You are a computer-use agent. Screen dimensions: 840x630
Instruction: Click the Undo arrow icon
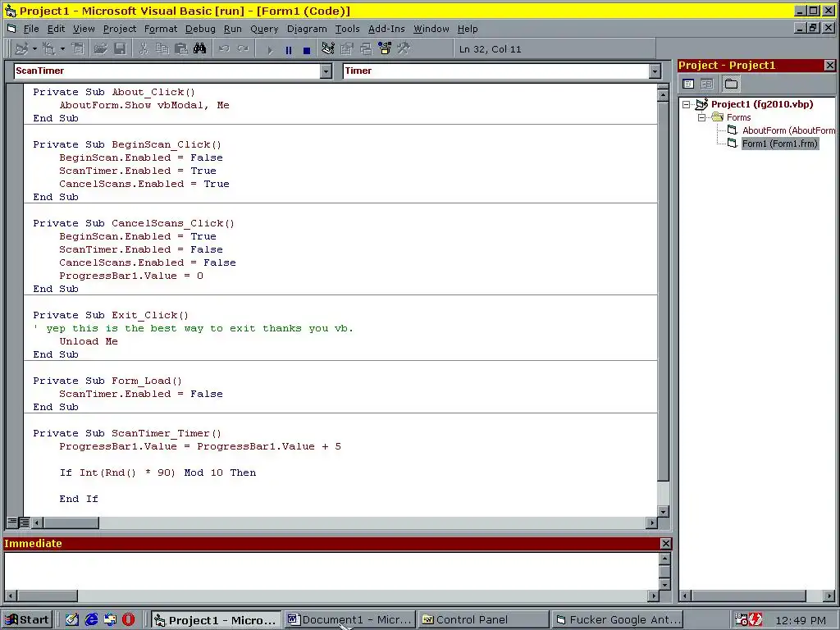tap(224, 48)
